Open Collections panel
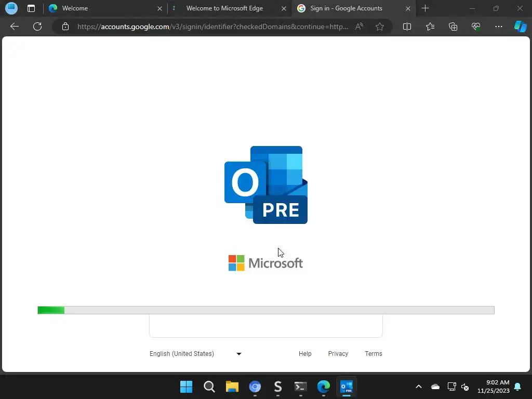The image size is (532, 399). (453, 26)
